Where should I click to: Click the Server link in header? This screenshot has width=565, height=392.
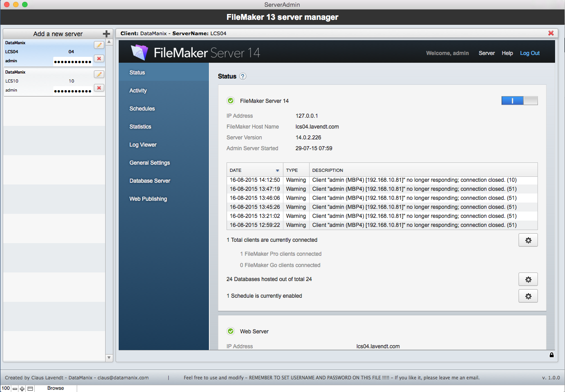point(486,53)
